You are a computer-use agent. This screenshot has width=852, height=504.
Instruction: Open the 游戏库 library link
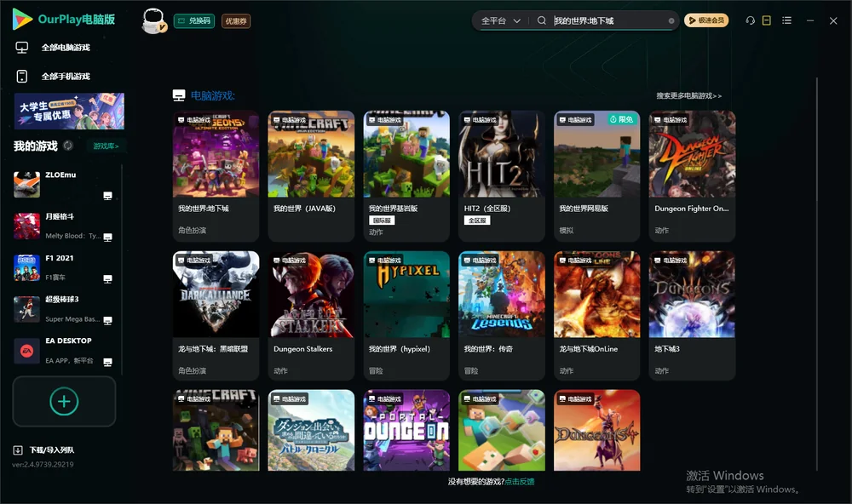point(106,146)
